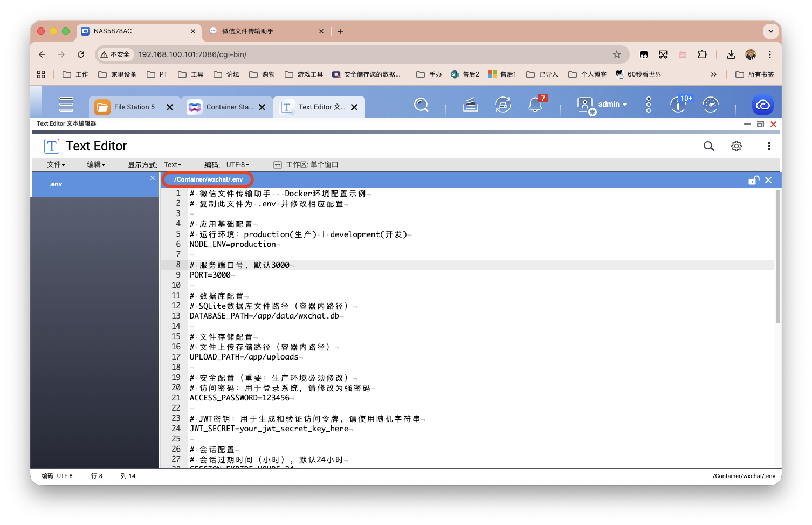Open the Text display mode dropdown
Viewport: 812px width, 525px height.
tap(173, 164)
